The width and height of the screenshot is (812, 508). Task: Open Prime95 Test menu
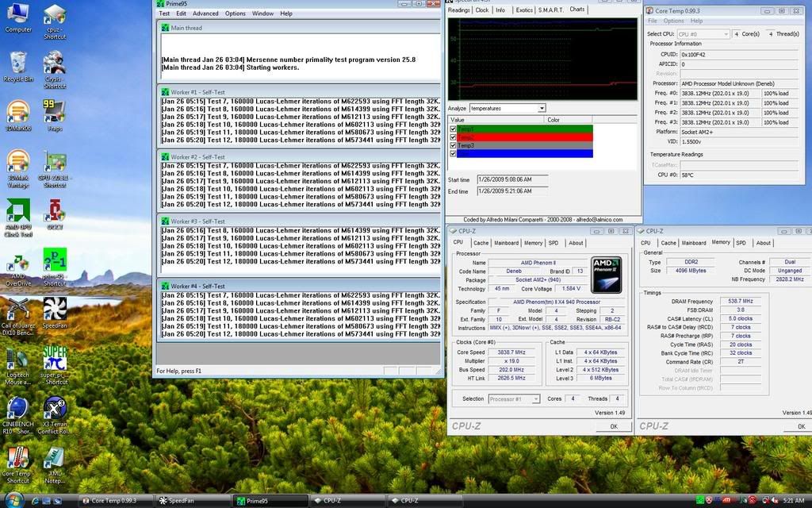coord(164,13)
